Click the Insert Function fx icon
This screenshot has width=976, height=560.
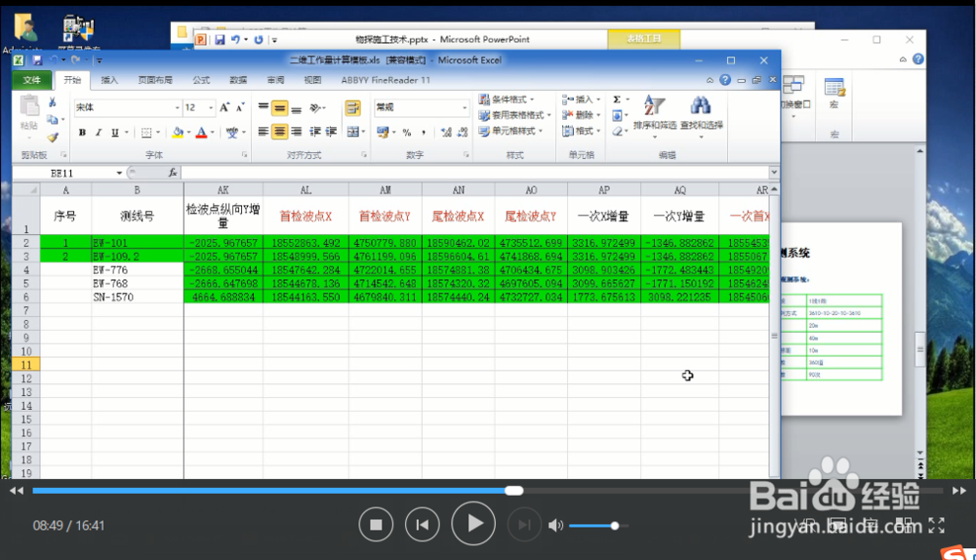[x=173, y=173]
